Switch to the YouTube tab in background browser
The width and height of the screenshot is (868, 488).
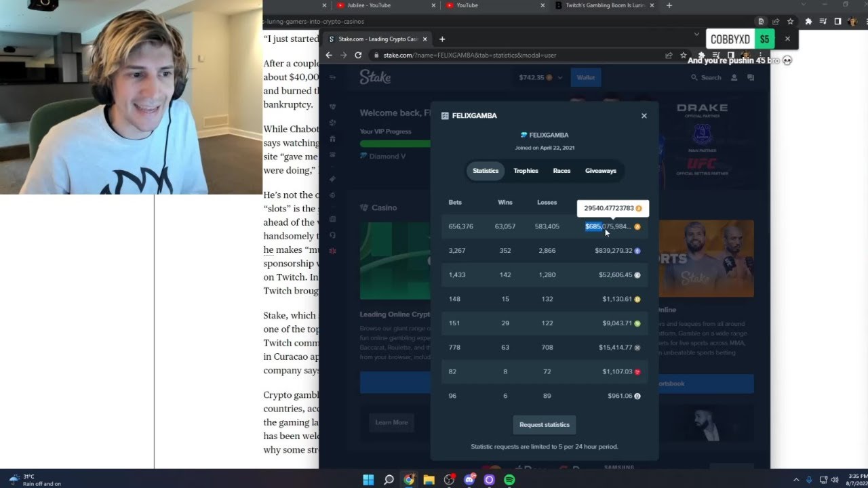point(494,5)
